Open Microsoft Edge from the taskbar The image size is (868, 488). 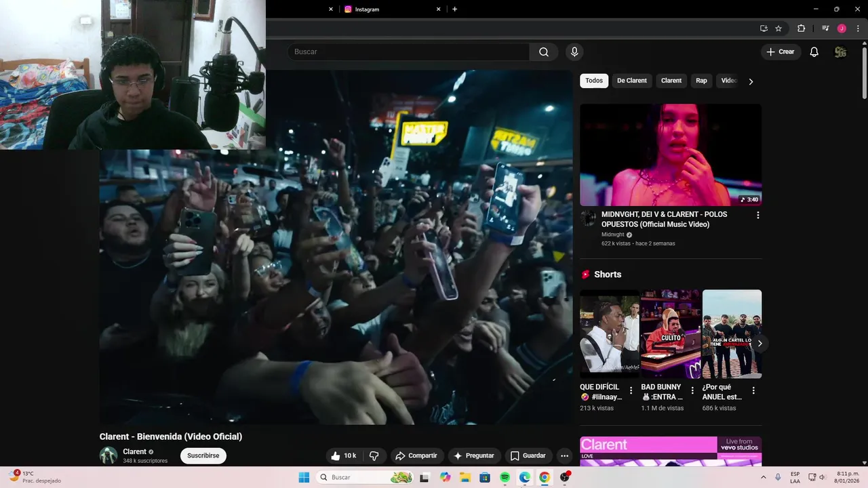coord(525,477)
